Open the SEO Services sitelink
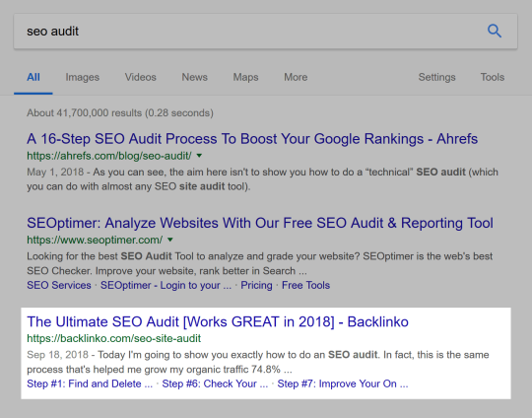This screenshot has height=418, width=532. point(59,285)
